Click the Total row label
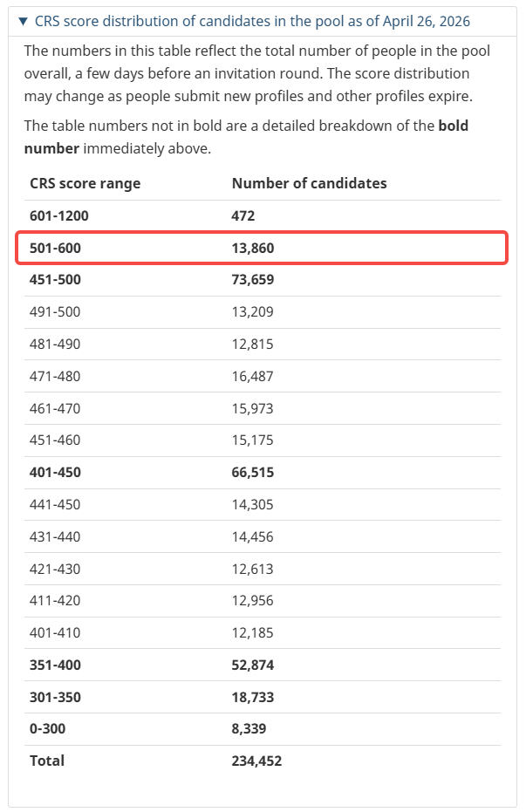The height and width of the screenshot is (812, 526). click(x=47, y=761)
